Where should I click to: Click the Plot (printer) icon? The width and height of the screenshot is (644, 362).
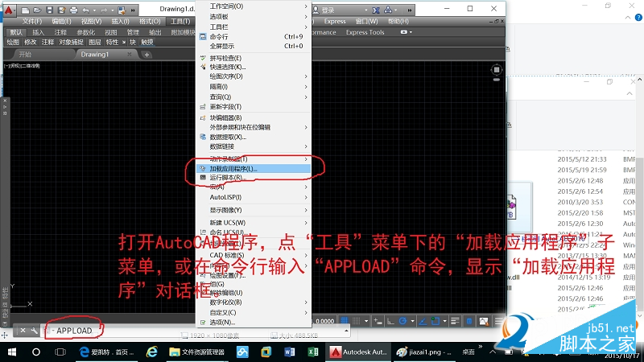73,10
